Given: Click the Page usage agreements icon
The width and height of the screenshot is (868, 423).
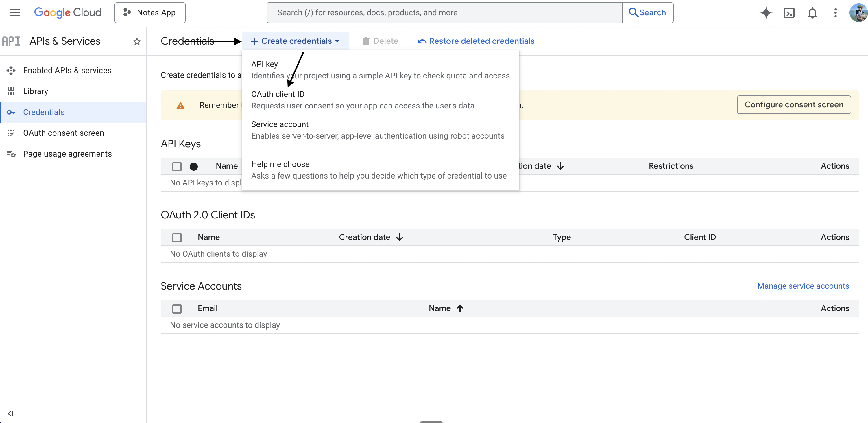Looking at the screenshot, I should (11, 154).
